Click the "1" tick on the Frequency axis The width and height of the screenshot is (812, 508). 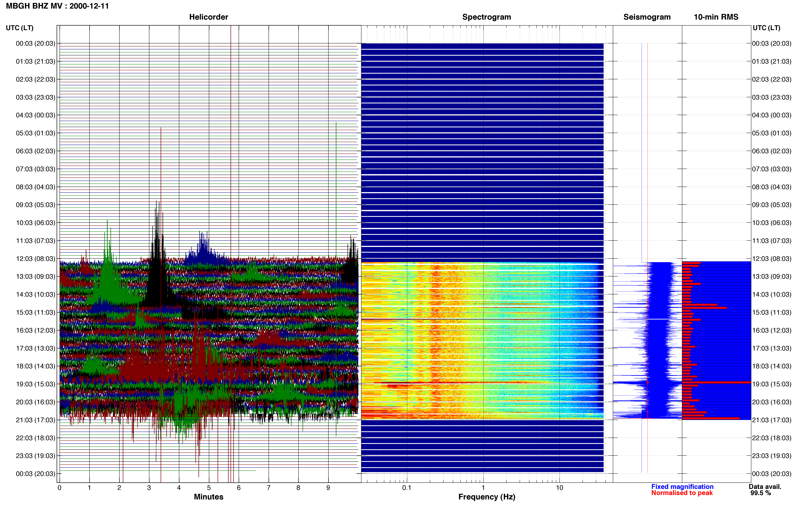click(x=483, y=488)
